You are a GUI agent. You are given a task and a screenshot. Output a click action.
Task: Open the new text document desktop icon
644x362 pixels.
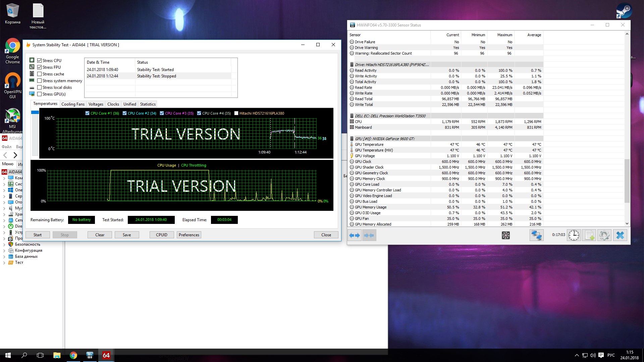[x=38, y=16]
